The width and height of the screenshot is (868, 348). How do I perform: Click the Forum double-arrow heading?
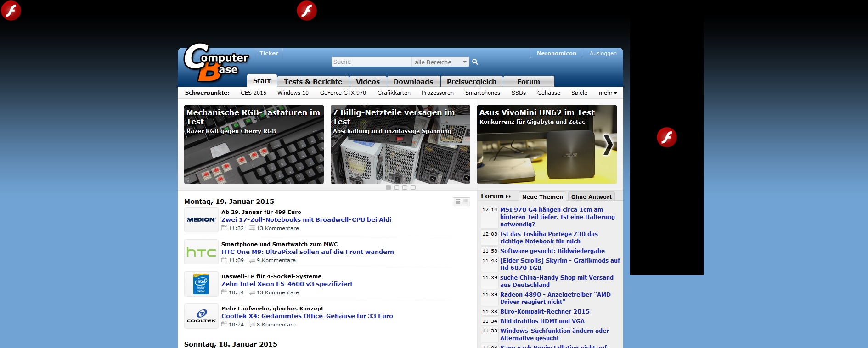click(496, 196)
